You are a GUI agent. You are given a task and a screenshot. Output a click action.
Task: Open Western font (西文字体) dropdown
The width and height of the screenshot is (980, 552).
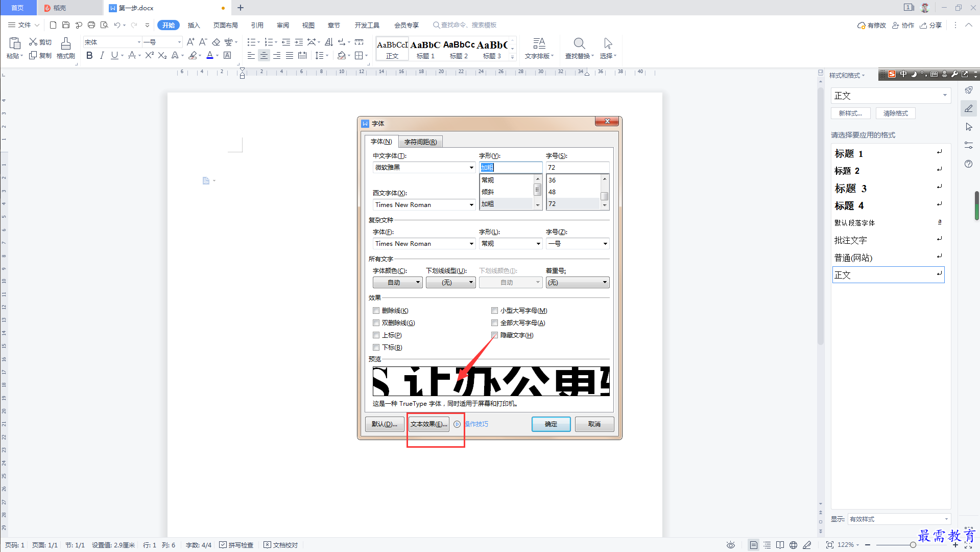[471, 205]
